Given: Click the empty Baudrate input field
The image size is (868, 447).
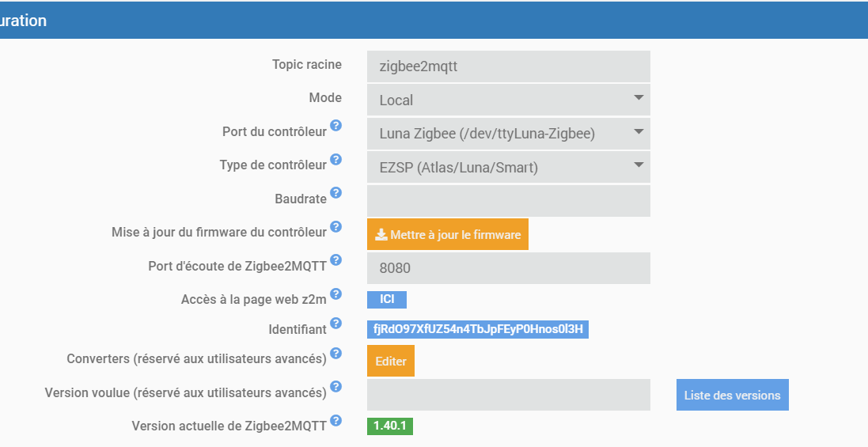Looking at the screenshot, I should click(x=508, y=201).
